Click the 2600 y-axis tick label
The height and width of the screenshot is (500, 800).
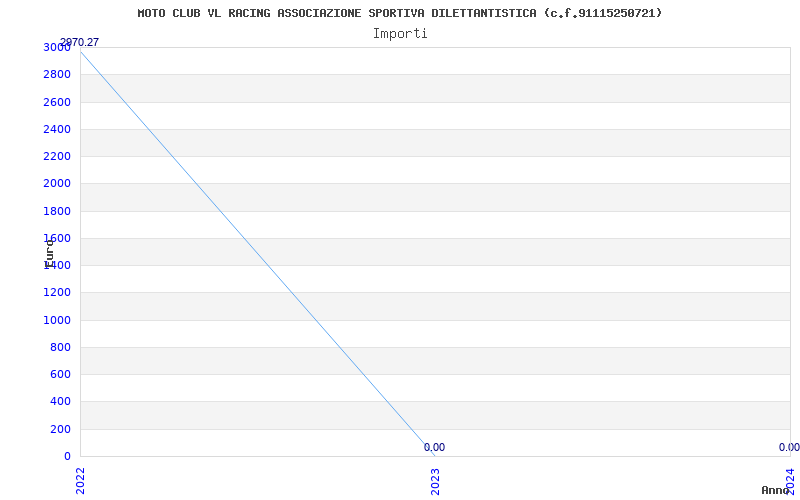pyautogui.click(x=57, y=102)
